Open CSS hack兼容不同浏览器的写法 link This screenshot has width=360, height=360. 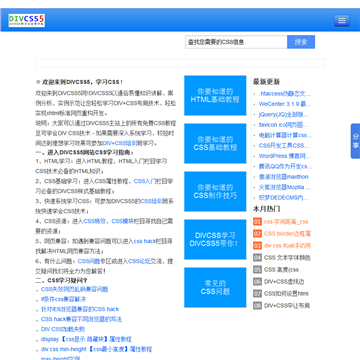coord(81,319)
